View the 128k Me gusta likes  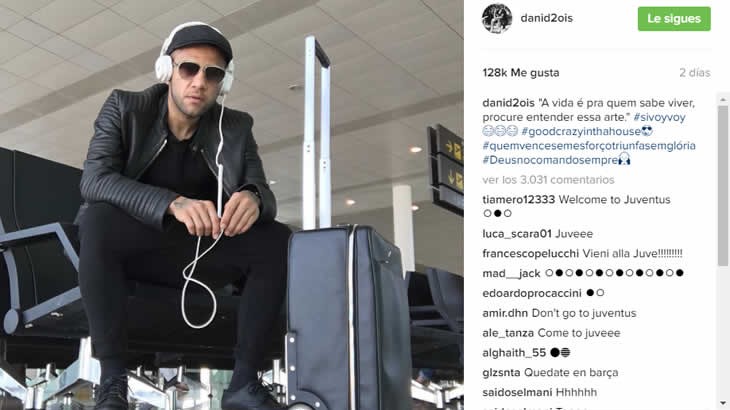521,73
